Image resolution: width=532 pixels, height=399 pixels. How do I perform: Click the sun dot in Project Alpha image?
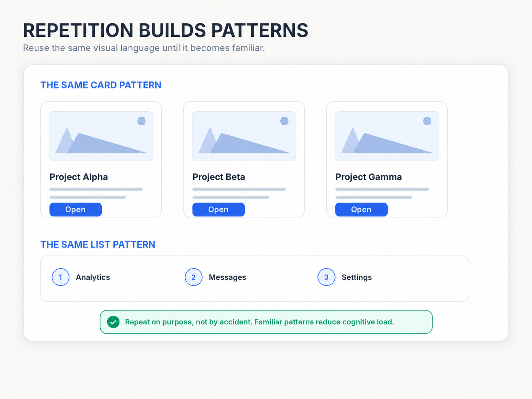click(x=141, y=121)
